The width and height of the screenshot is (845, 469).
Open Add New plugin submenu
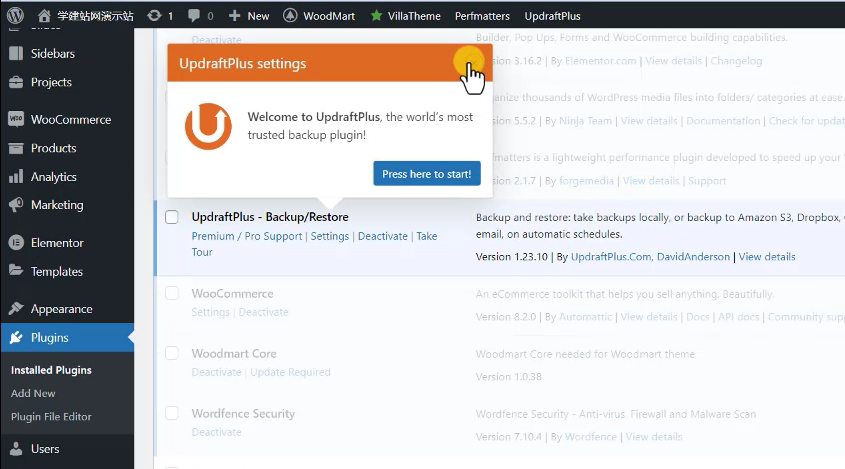[x=33, y=393]
